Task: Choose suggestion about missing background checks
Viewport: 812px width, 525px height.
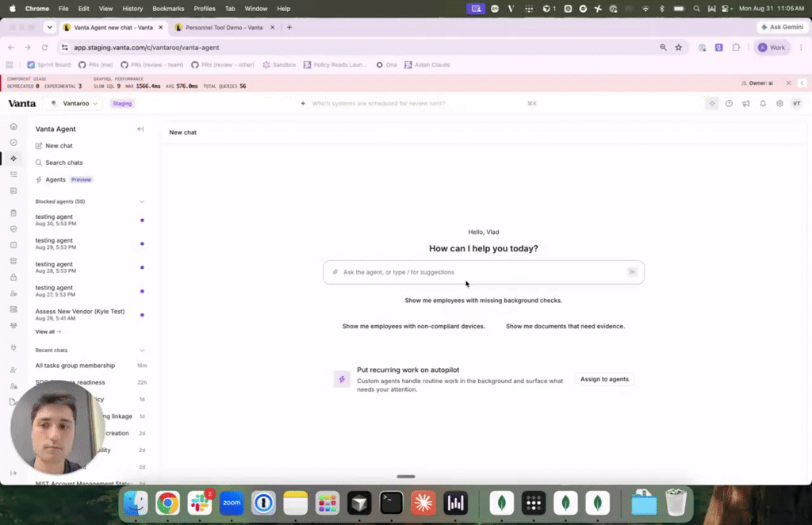Action: tap(483, 301)
